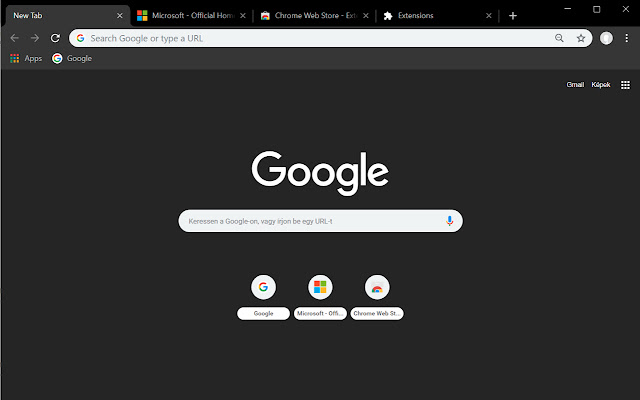Reload the current page
This screenshot has height=400, width=640.
pos(55,38)
